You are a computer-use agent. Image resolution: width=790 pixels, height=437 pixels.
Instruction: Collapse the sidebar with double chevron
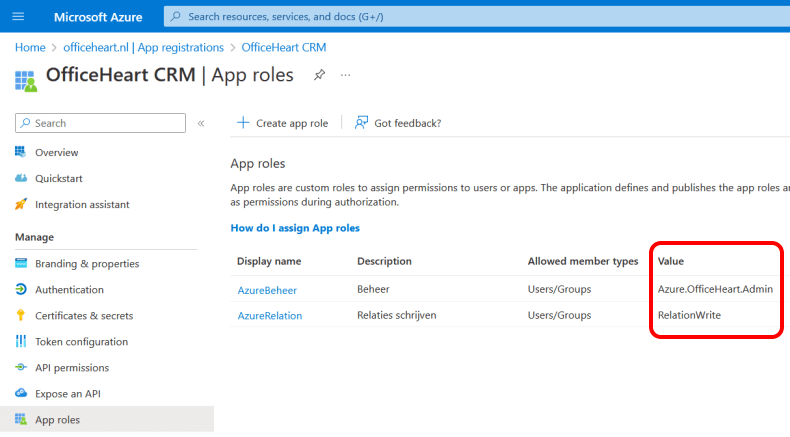201,123
